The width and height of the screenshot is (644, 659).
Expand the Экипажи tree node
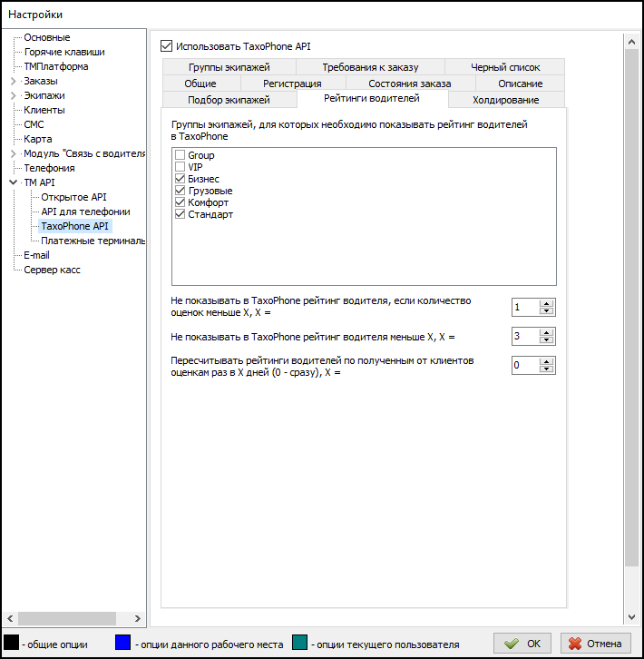pyautogui.click(x=13, y=96)
